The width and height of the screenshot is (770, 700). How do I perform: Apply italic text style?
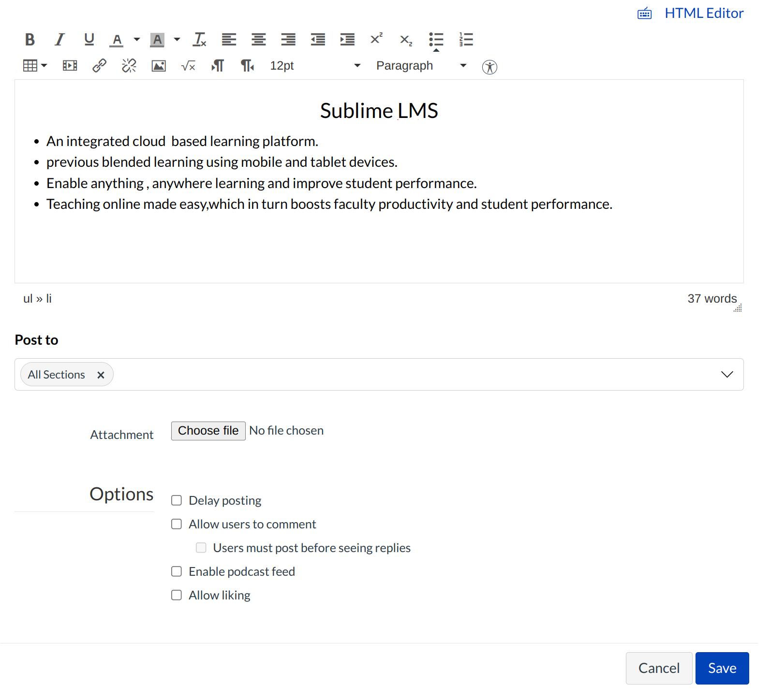click(59, 40)
